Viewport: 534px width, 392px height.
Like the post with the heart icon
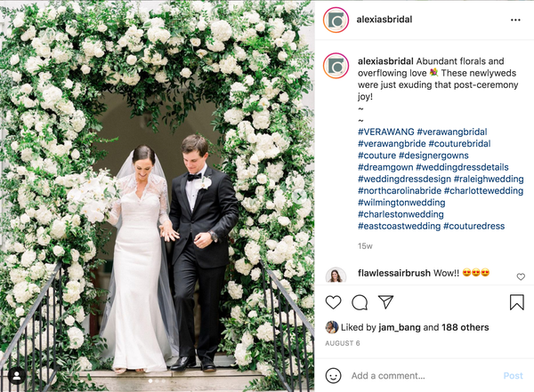pos(333,302)
